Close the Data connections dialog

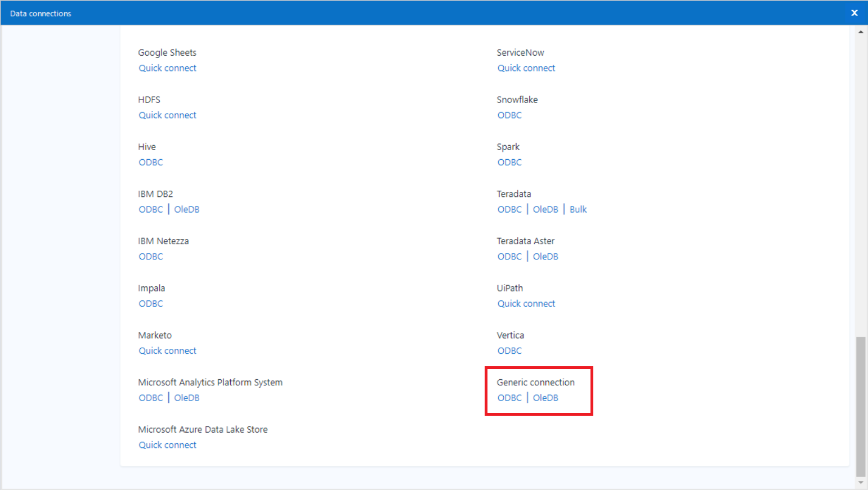(x=854, y=12)
